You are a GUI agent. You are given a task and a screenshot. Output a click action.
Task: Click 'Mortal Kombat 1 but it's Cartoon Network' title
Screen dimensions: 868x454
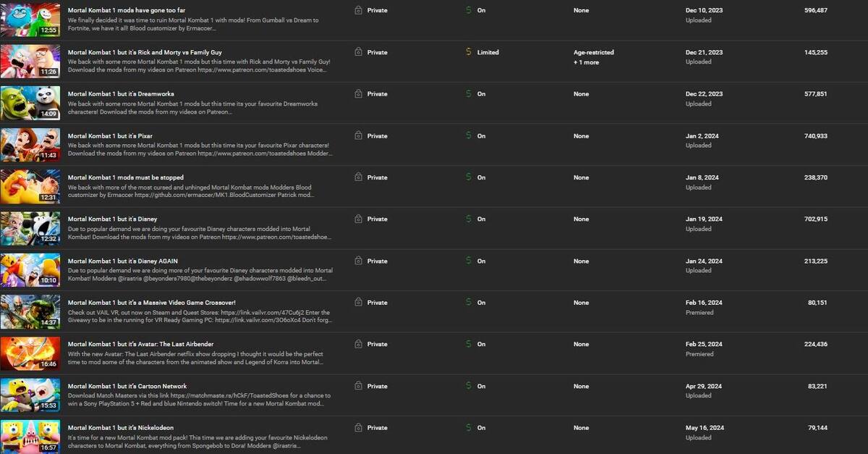[x=127, y=386]
